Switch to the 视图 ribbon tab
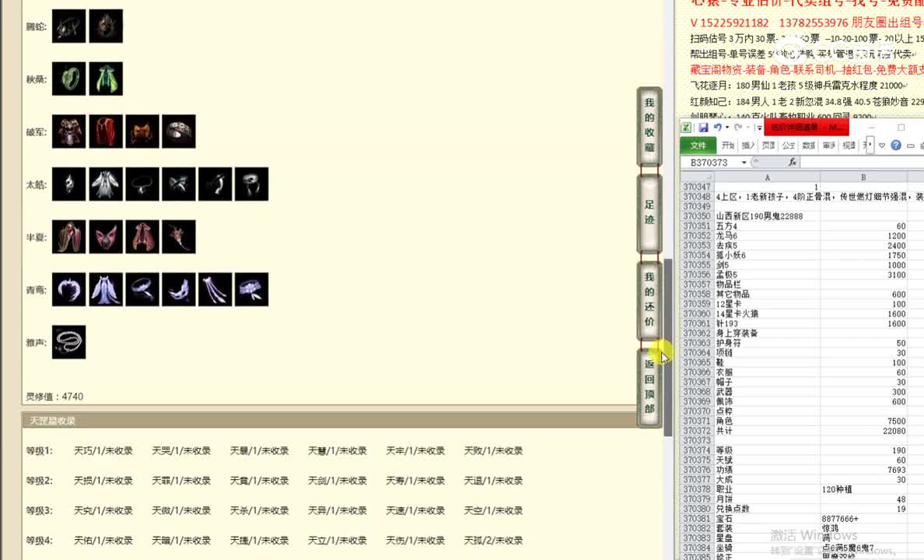This screenshot has width=924, height=560. coord(849,145)
